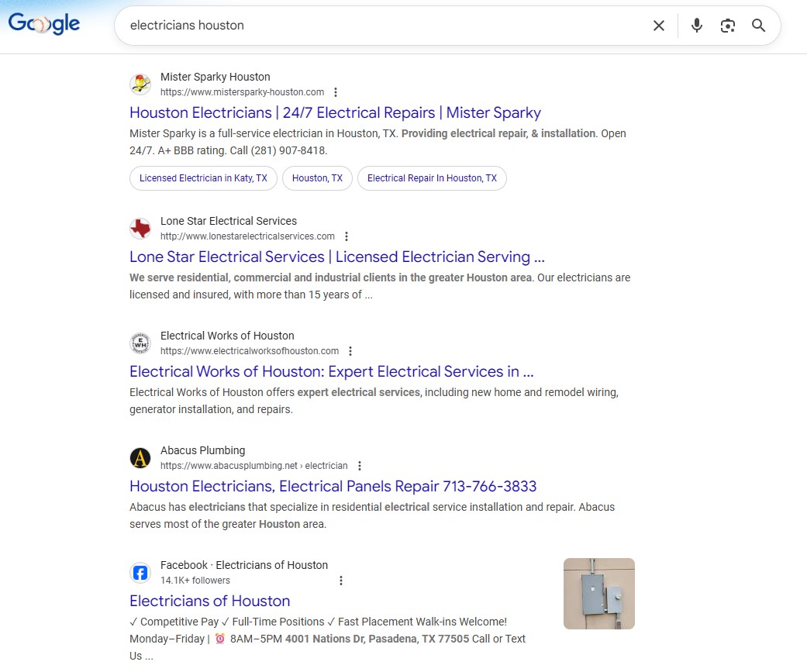Screen dimensions: 807x672
Task: Open the Mister Sparky Houston Electricians result
Action: (x=335, y=112)
